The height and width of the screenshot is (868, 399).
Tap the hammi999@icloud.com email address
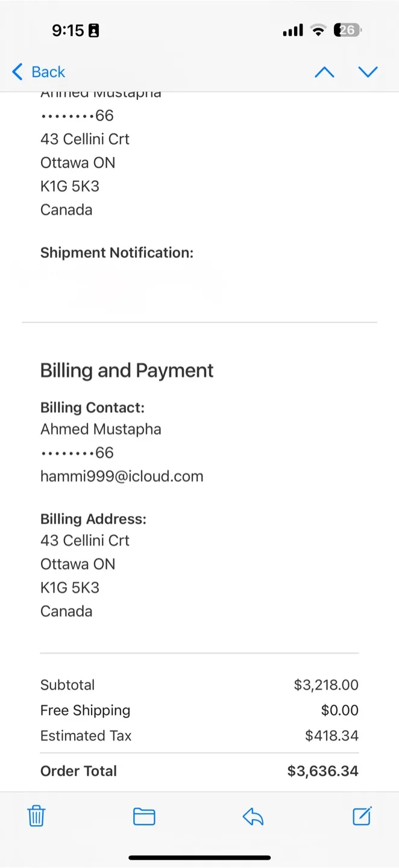[122, 476]
